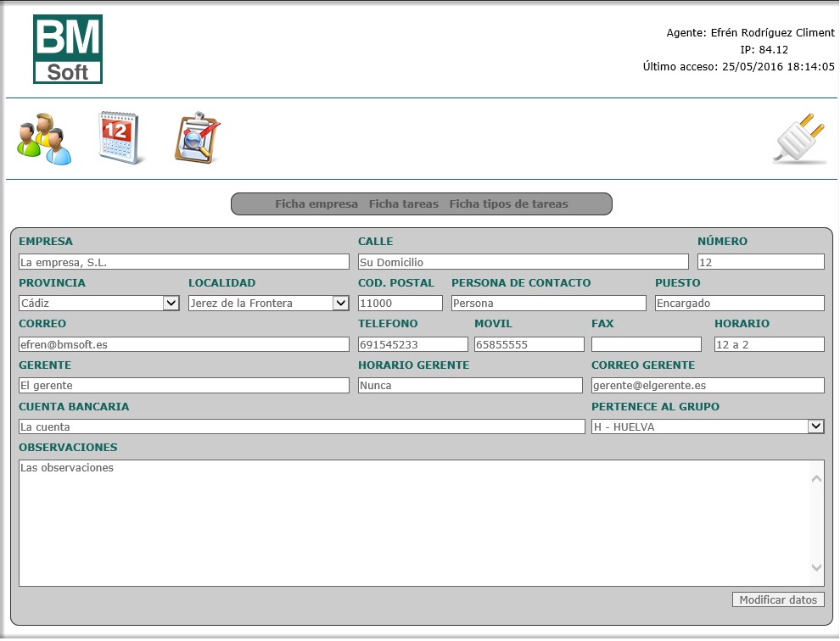This screenshot has height=641, width=840.
Task: Open the users group icon
Action: [44, 138]
